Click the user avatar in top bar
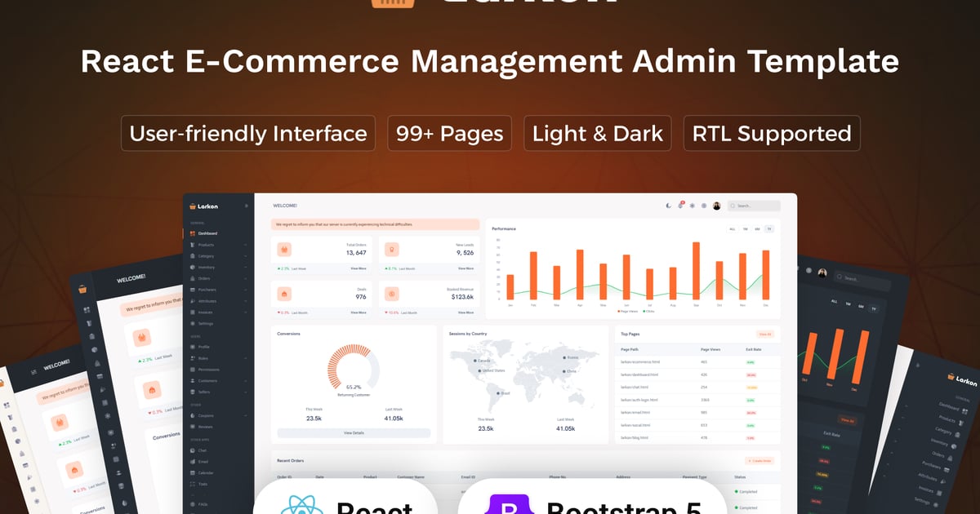Screen dimensions: 980x514 click(x=716, y=206)
